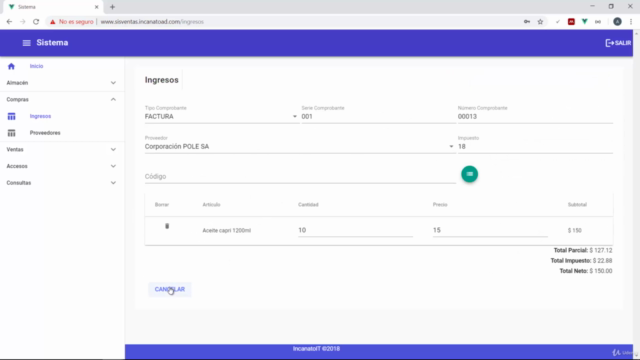This screenshot has height=360, width=640.
Task: Click the Ingresos page heading
Action: (x=162, y=80)
